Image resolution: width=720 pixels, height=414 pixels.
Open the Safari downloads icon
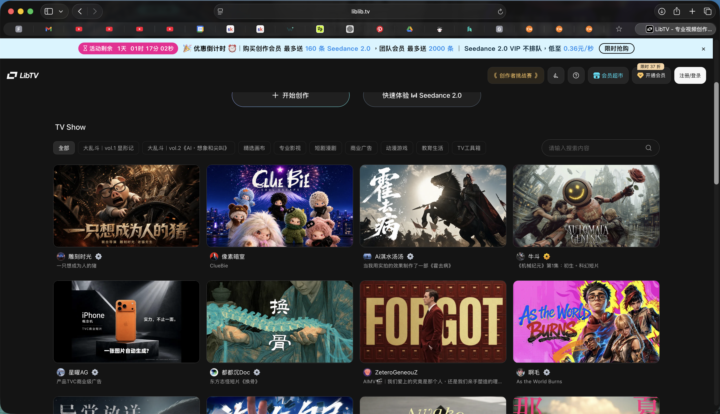click(x=661, y=11)
